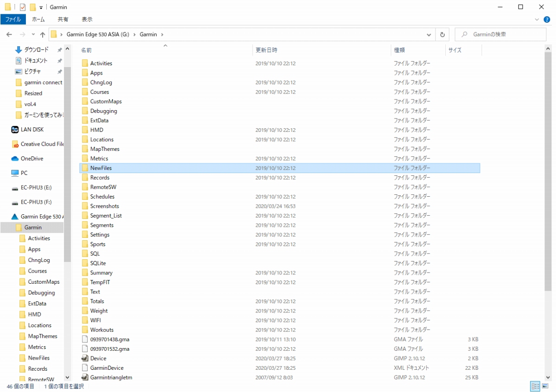Select the CustomMaps folder in file list

click(x=106, y=101)
